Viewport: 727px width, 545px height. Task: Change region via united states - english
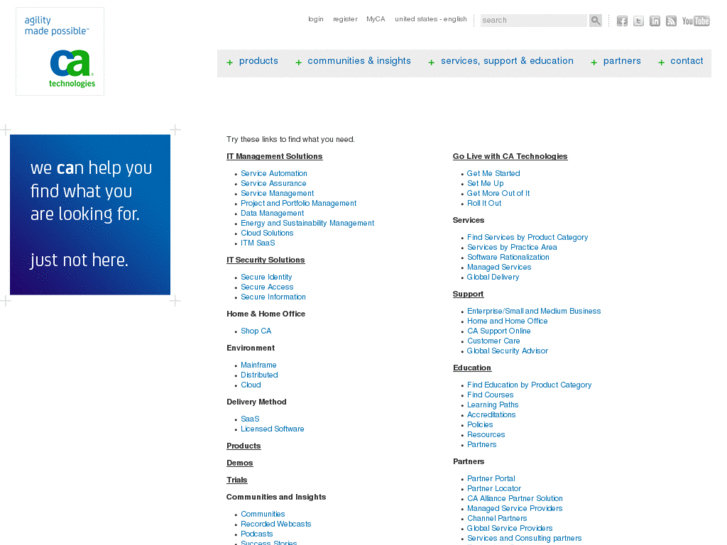431,19
